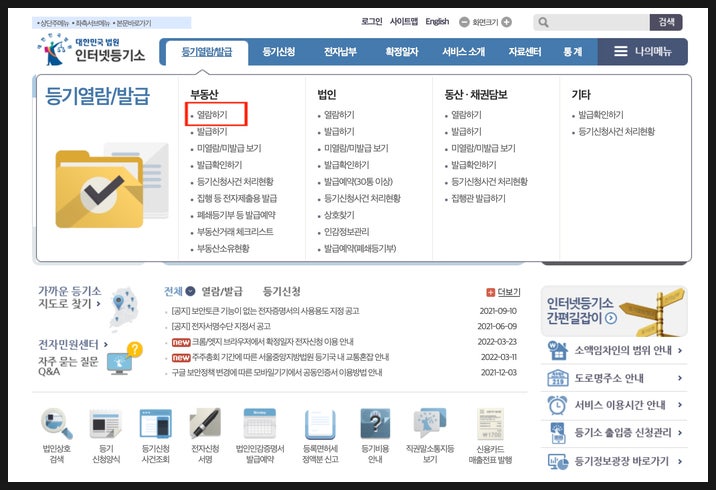Open 가까운 등기소 지도로 찾기 link
716x490 pixels.
click(69, 297)
